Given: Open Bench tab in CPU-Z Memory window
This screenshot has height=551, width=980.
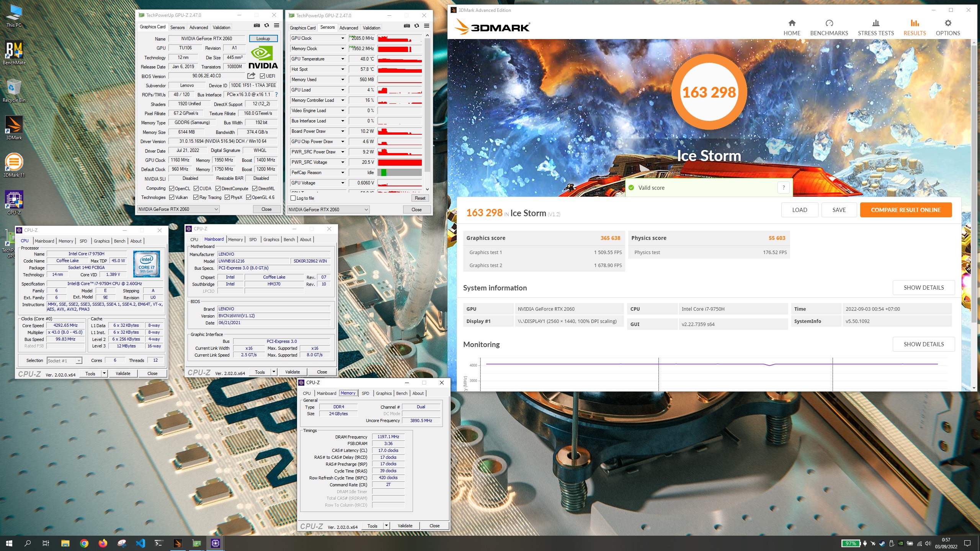Looking at the screenshot, I should coord(402,393).
